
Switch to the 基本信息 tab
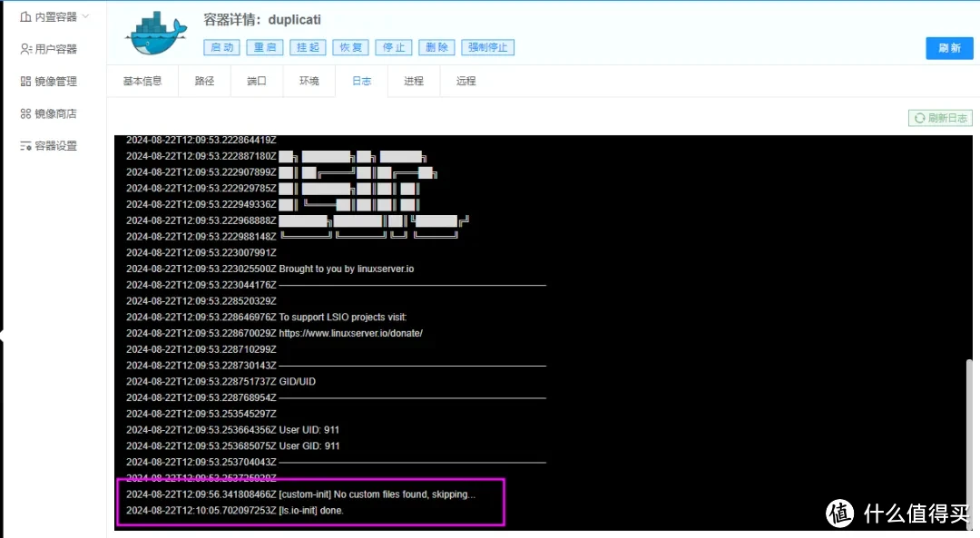(142, 82)
